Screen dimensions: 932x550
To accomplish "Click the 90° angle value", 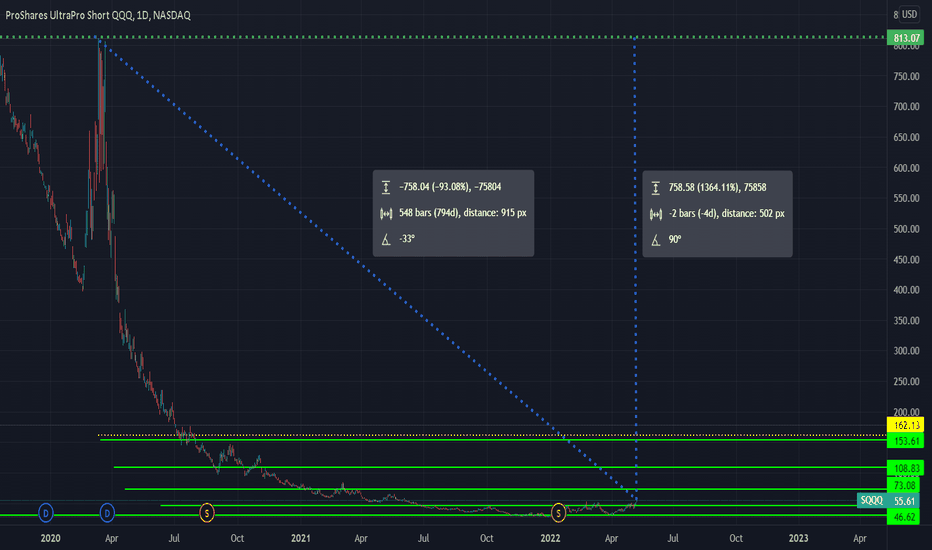I will (x=675, y=240).
